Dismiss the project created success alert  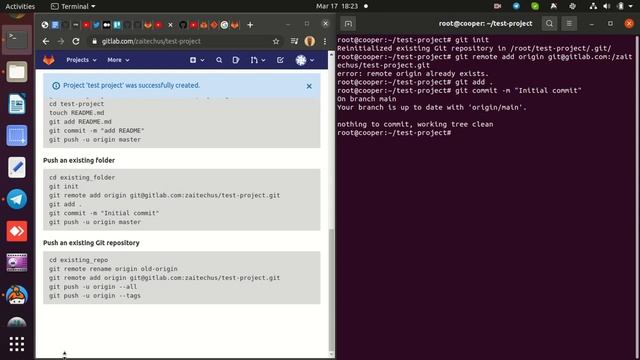click(x=309, y=86)
